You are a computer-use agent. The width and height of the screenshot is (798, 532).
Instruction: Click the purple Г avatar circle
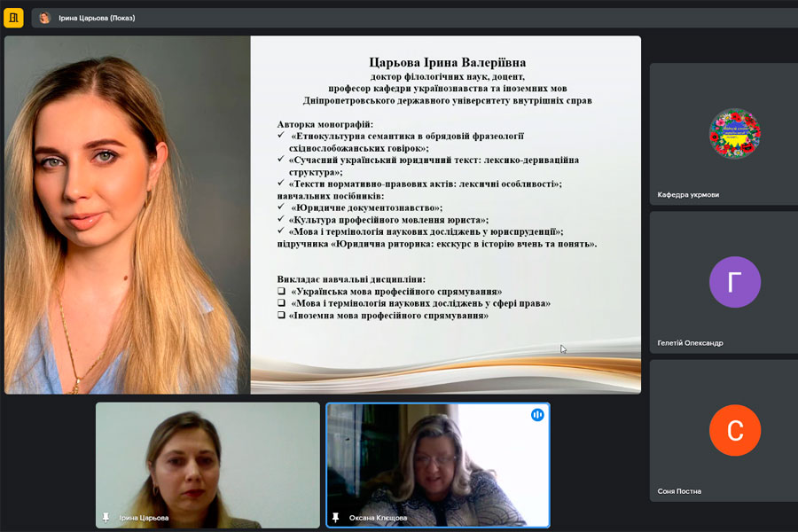[x=734, y=282]
